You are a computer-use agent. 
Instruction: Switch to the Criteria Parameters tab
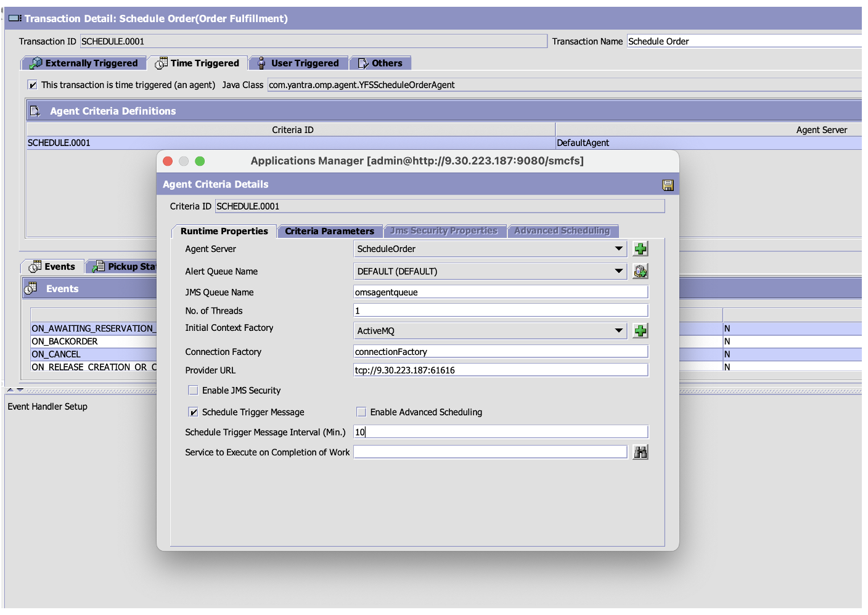point(330,230)
